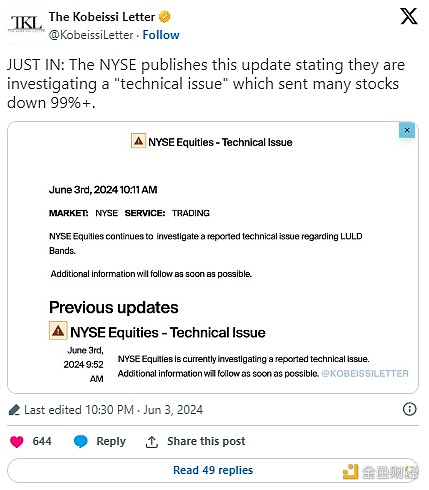The width and height of the screenshot is (429, 490).
Task: Click the Reply label
Action: pyautogui.click(x=111, y=441)
